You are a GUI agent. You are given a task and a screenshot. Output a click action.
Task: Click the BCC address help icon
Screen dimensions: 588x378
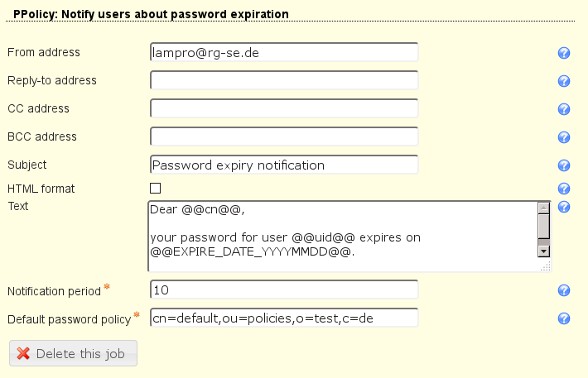pos(564,137)
